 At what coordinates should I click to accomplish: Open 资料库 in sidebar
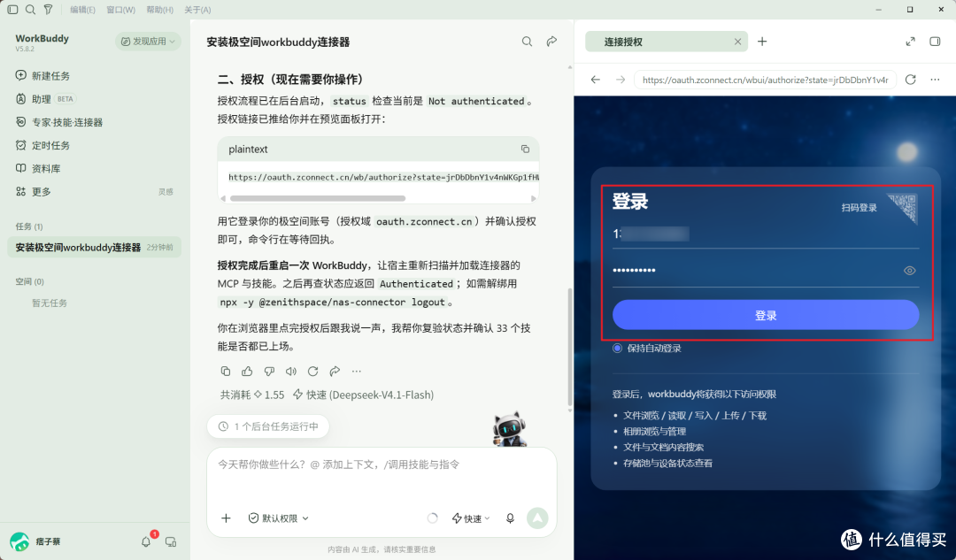pyautogui.click(x=38, y=168)
